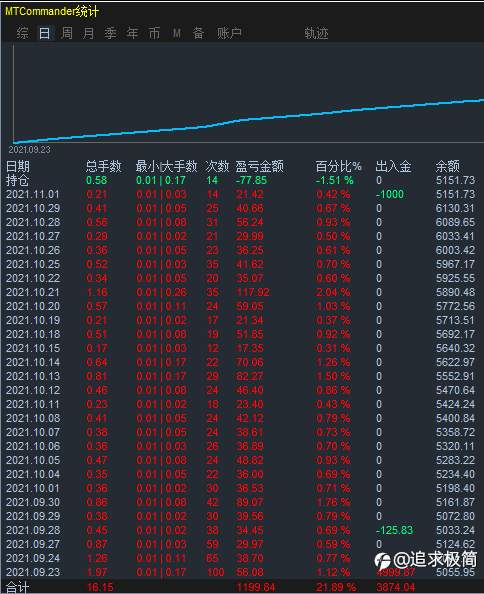This screenshot has width=484, height=594.
Task: Switch to the 月 monthly tab
Action: pos(89,33)
